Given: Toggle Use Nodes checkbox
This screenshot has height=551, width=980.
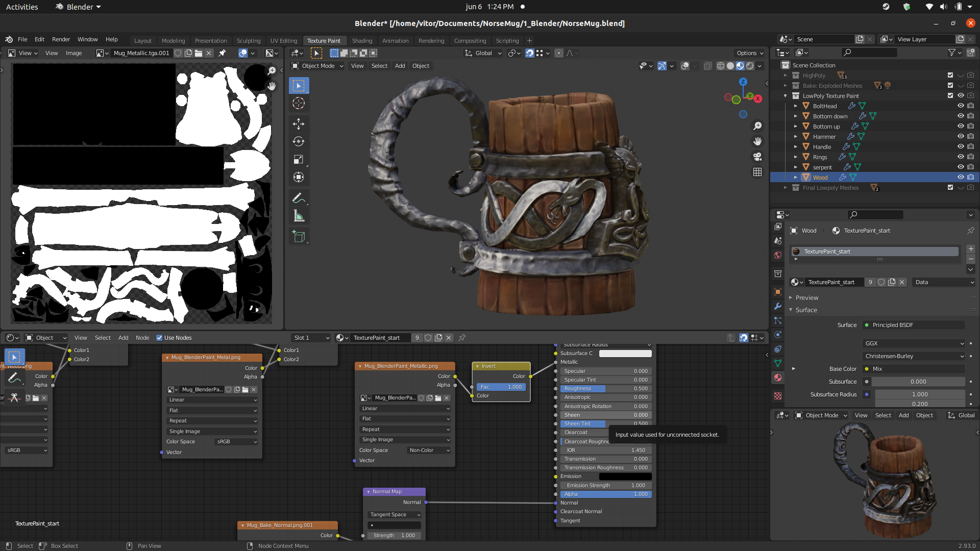Looking at the screenshot, I should pos(159,338).
